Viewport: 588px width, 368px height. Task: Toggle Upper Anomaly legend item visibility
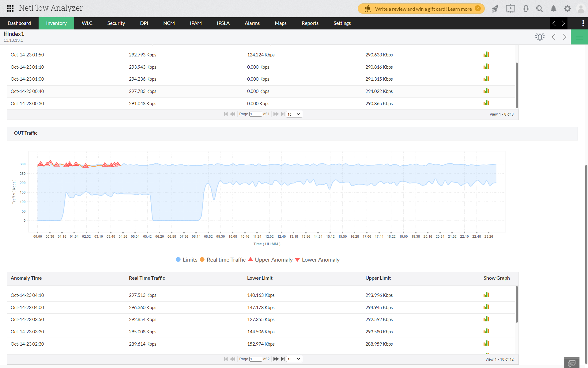pyautogui.click(x=274, y=259)
